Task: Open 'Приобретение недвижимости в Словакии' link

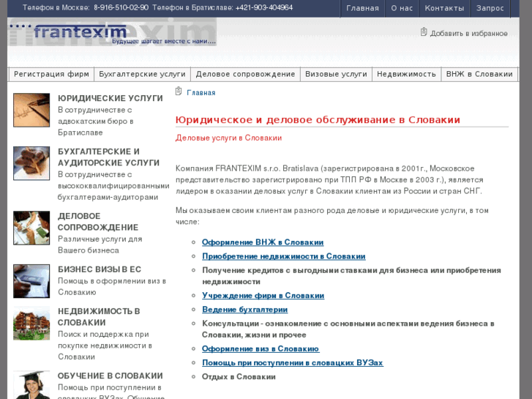Action: (x=284, y=256)
